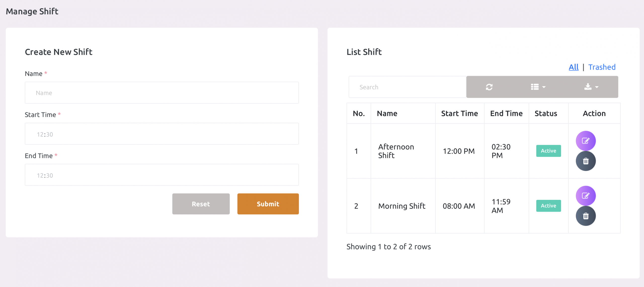Switch to the Trashed list
Image resolution: width=644 pixels, height=287 pixels.
coord(601,67)
